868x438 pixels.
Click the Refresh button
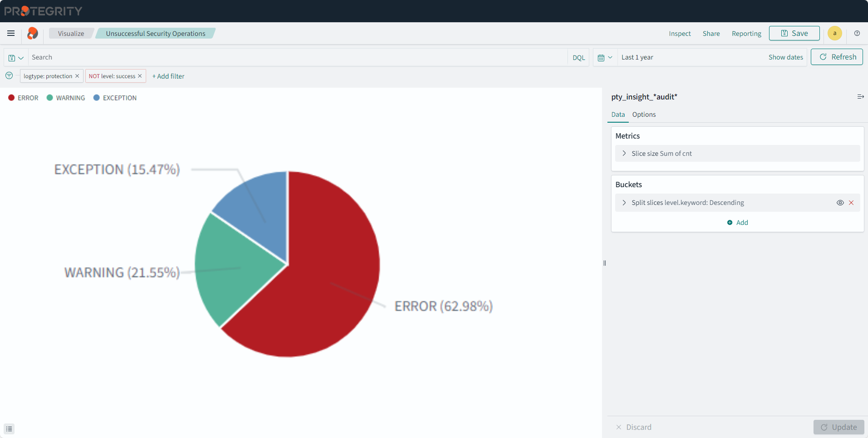coord(837,57)
